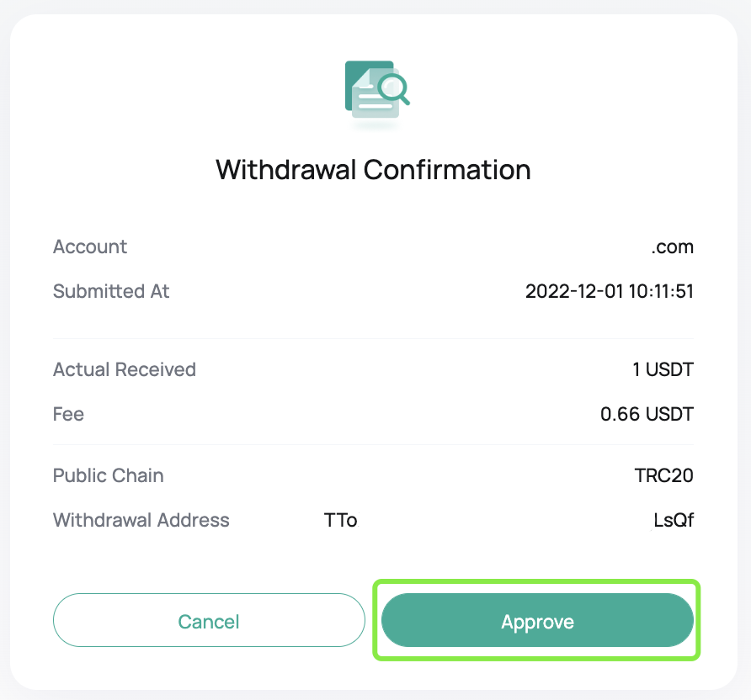Click the account email ending in .com
This screenshot has width=751, height=700.
[672, 247]
